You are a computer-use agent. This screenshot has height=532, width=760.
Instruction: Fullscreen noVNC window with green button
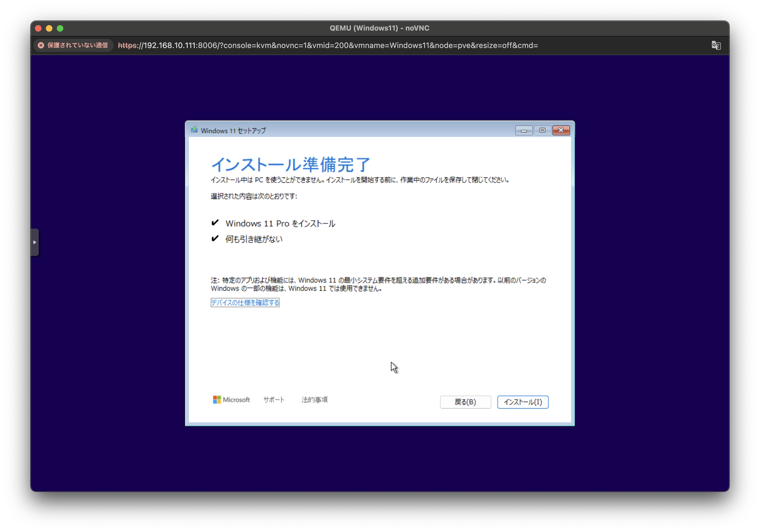pyautogui.click(x=60, y=28)
